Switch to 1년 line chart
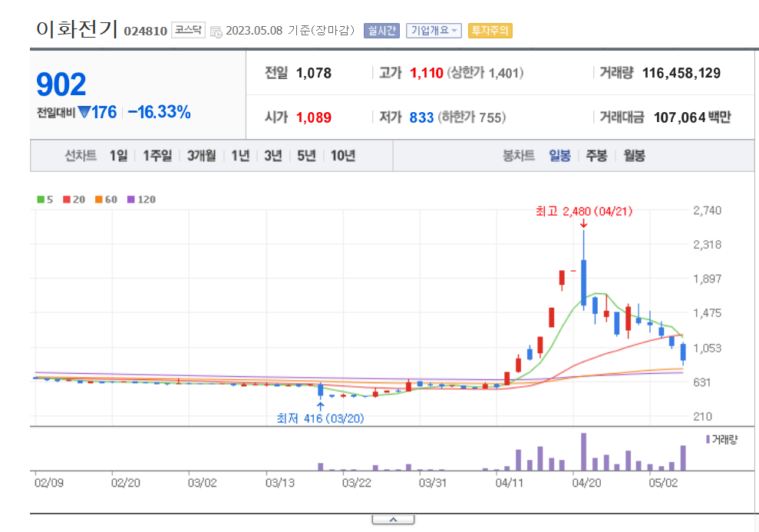Screen dimensions: 759x532 pyautogui.click(x=240, y=156)
